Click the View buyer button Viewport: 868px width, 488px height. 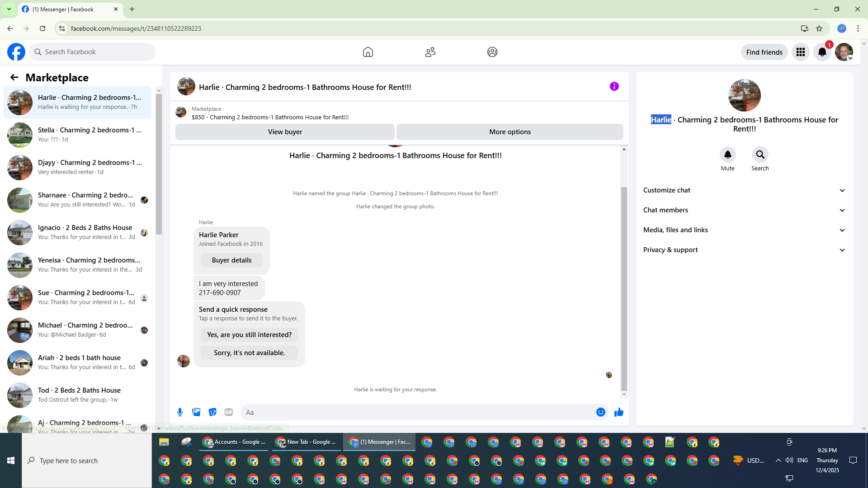(285, 132)
